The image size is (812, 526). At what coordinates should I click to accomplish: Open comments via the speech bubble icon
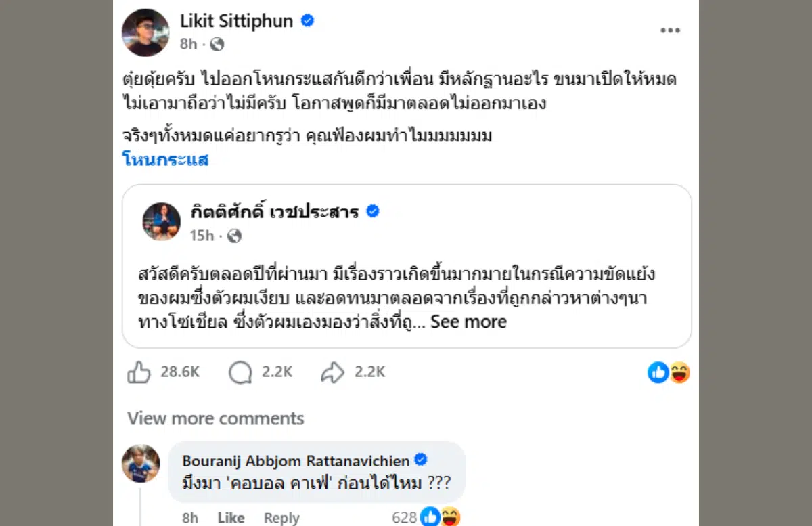pyautogui.click(x=238, y=371)
